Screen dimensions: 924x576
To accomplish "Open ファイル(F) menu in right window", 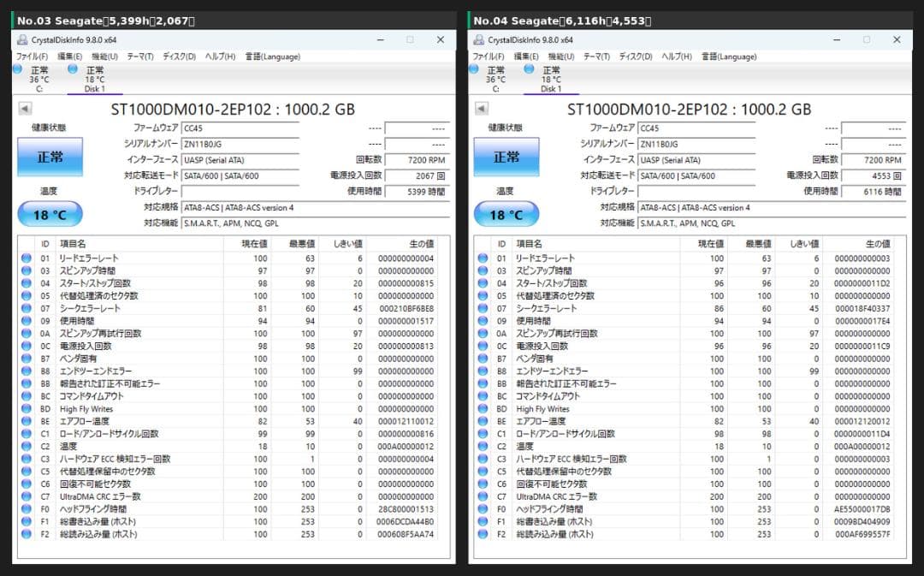I will (x=489, y=56).
